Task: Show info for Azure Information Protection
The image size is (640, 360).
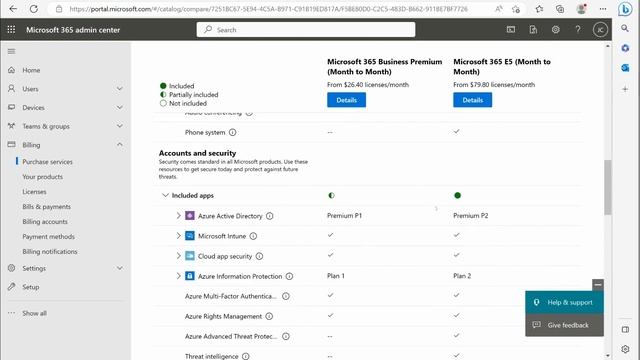Action: [289, 276]
